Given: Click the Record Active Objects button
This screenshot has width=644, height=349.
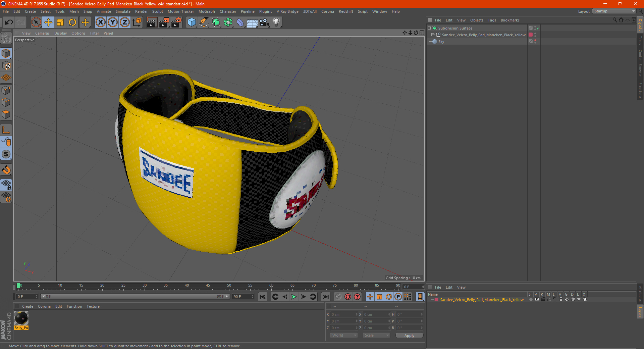Looking at the screenshot, I should pyautogui.click(x=338, y=297).
